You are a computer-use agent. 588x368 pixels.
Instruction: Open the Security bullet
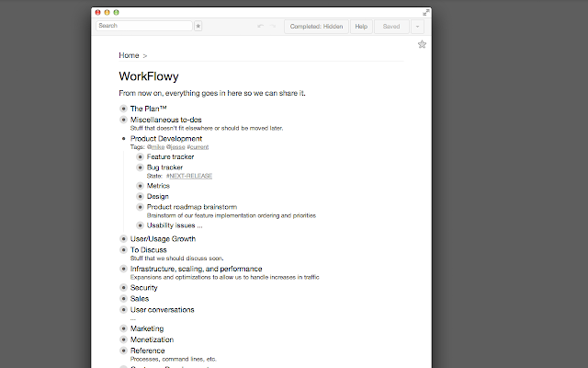click(x=123, y=287)
